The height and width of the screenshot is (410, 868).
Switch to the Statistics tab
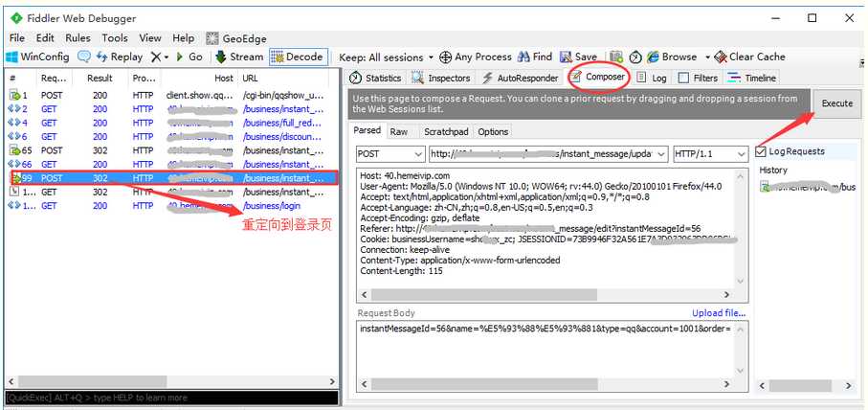(x=376, y=79)
